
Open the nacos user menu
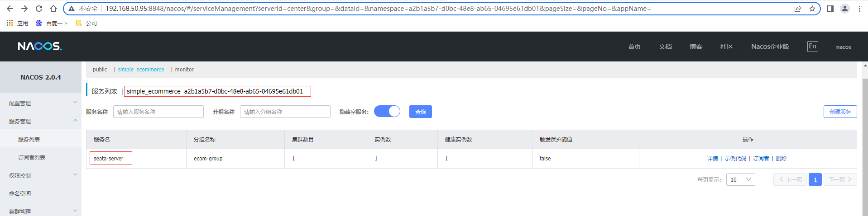tap(844, 47)
